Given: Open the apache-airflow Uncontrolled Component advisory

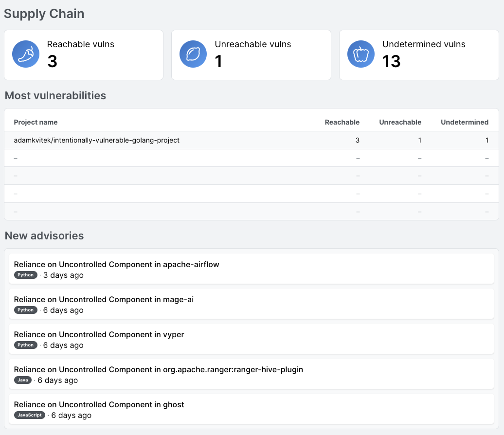Looking at the screenshot, I should [x=117, y=264].
